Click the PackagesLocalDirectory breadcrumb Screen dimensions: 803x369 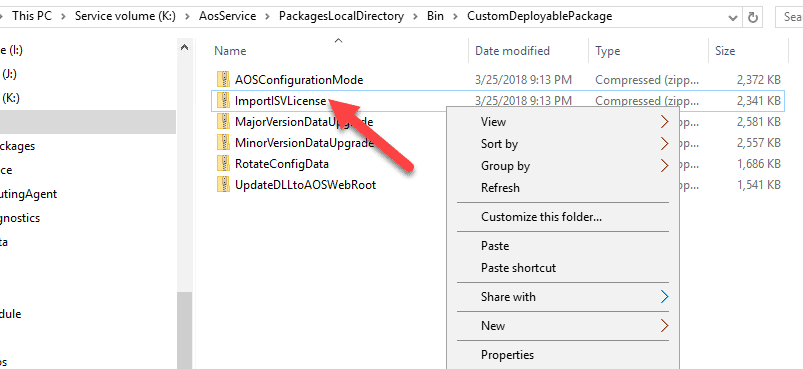coord(342,16)
